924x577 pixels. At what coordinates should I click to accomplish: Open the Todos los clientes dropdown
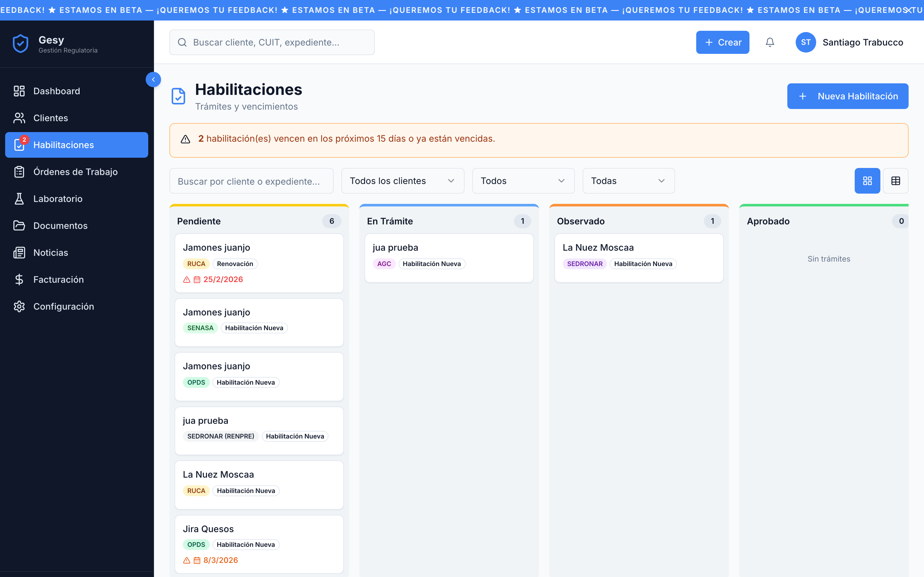coord(402,180)
